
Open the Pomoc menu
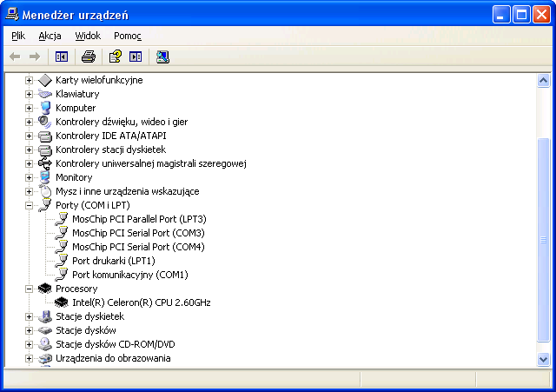tap(128, 36)
